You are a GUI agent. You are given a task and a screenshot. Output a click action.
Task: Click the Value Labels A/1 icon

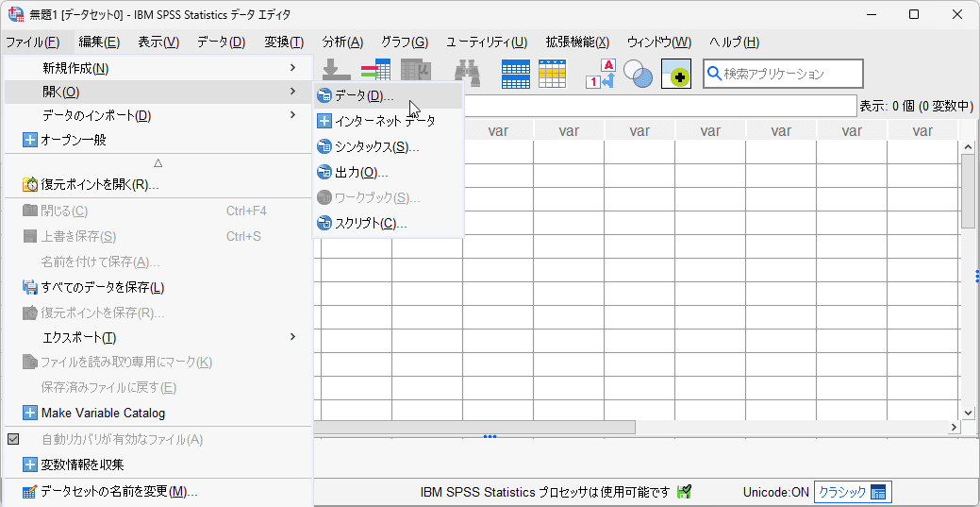601,74
